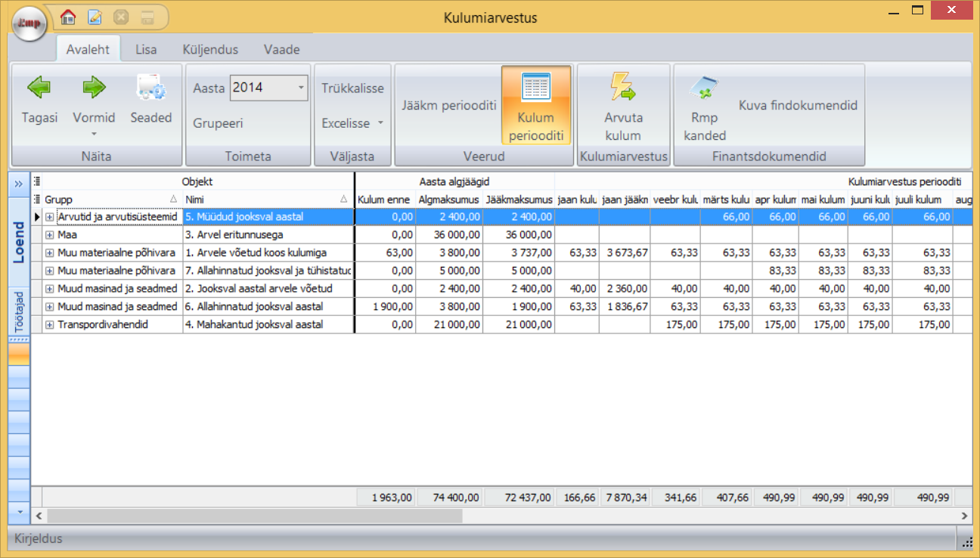Viewport: 980px width, 558px height.
Task: Toggle Kulum perioodi columns view
Action: pos(535,104)
